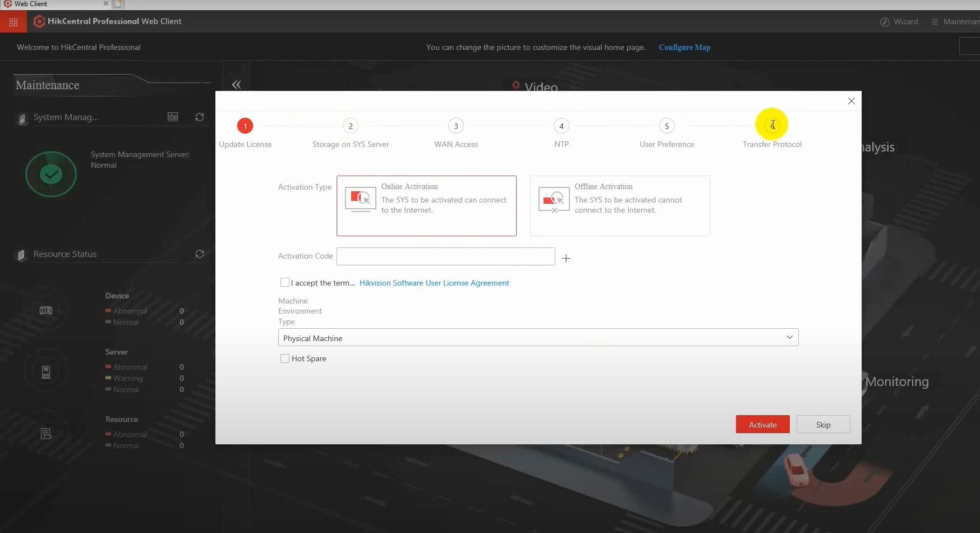Open a new browser tab
The width and height of the screenshot is (980, 533).
tap(118, 4)
